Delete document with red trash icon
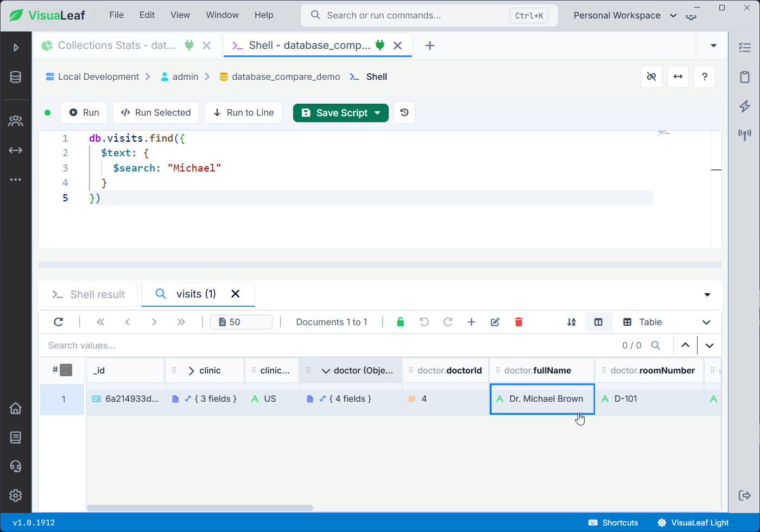760x532 pixels. tap(518, 322)
